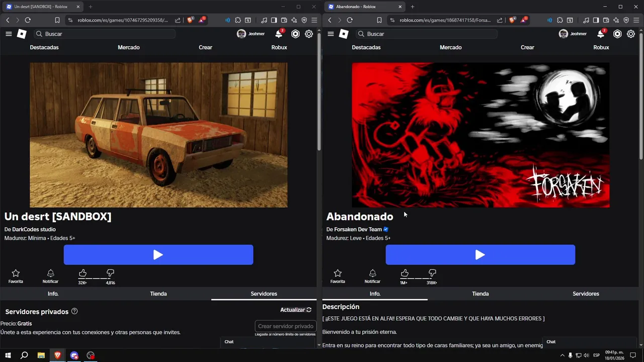Show hidden system tray icons chevron
The image size is (644, 362).
[562, 355]
